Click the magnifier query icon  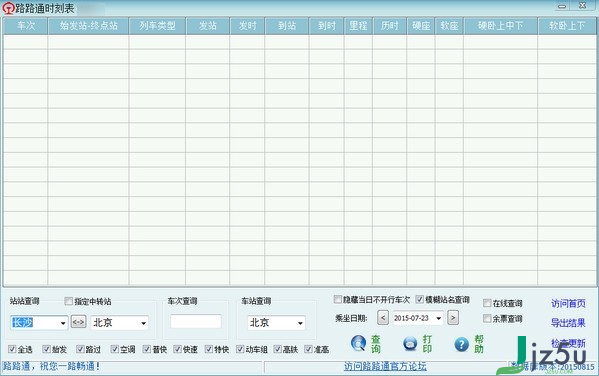pyautogui.click(x=359, y=343)
